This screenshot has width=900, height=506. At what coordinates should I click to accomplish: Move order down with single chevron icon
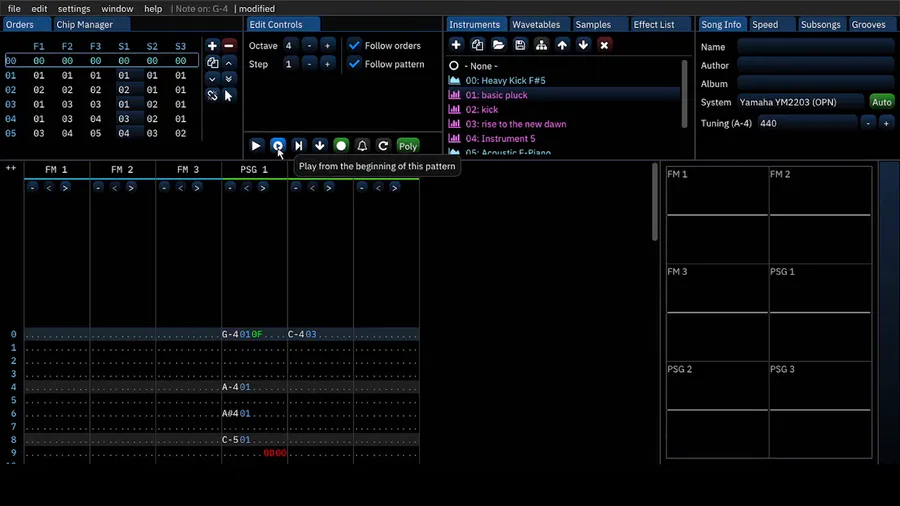point(212,79)
